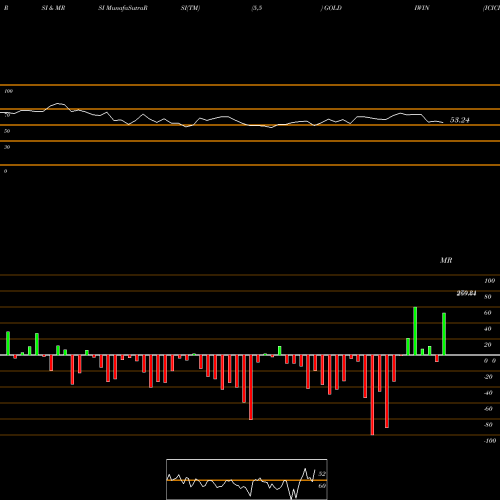Click the '(5,5' parameter text in header

[257, 8]
